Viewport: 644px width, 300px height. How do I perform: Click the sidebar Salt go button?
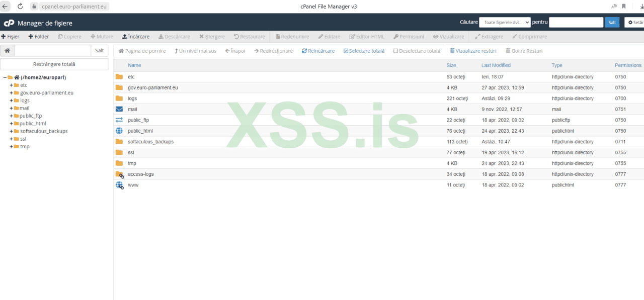[100, 51]
